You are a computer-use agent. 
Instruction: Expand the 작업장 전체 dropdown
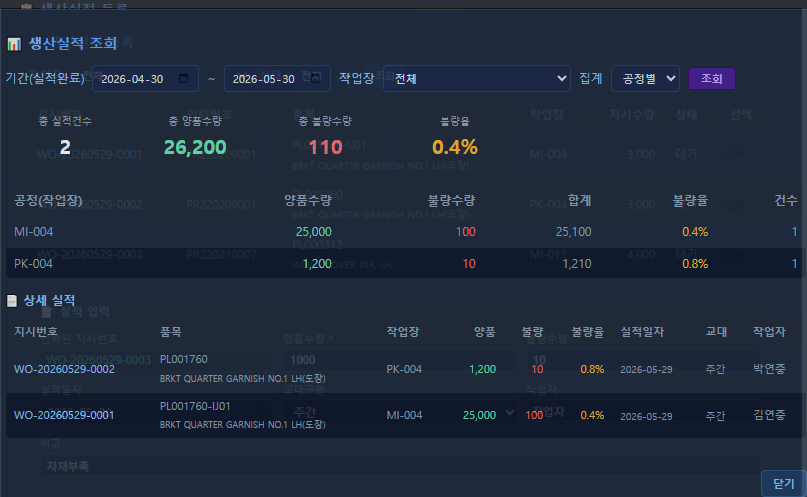click(x=477, y=79)
